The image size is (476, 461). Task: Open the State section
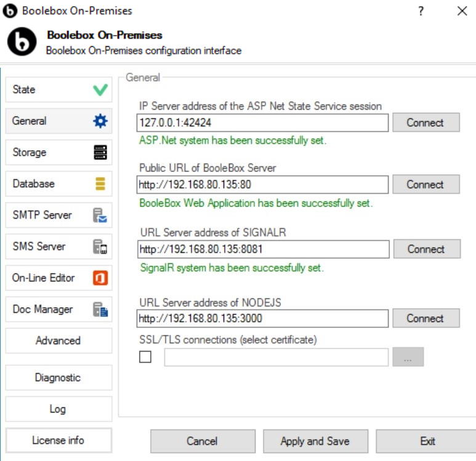coord(59,89)
